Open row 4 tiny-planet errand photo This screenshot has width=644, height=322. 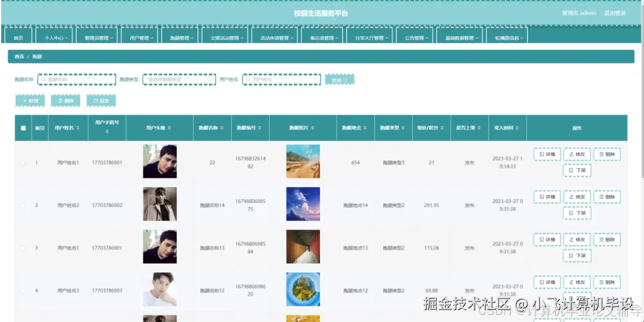point(303,289)
